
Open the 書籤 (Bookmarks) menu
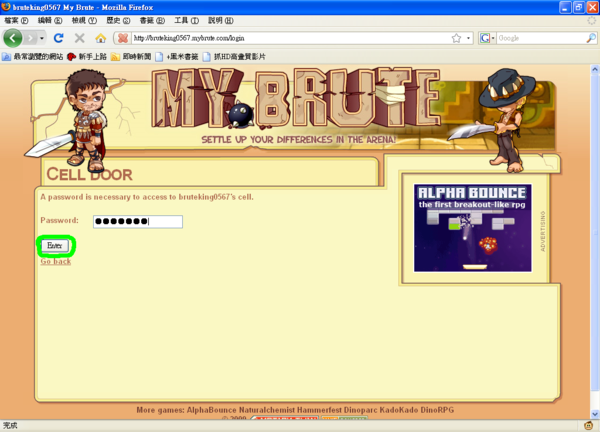pyautogui.click(x=152, y=20)
